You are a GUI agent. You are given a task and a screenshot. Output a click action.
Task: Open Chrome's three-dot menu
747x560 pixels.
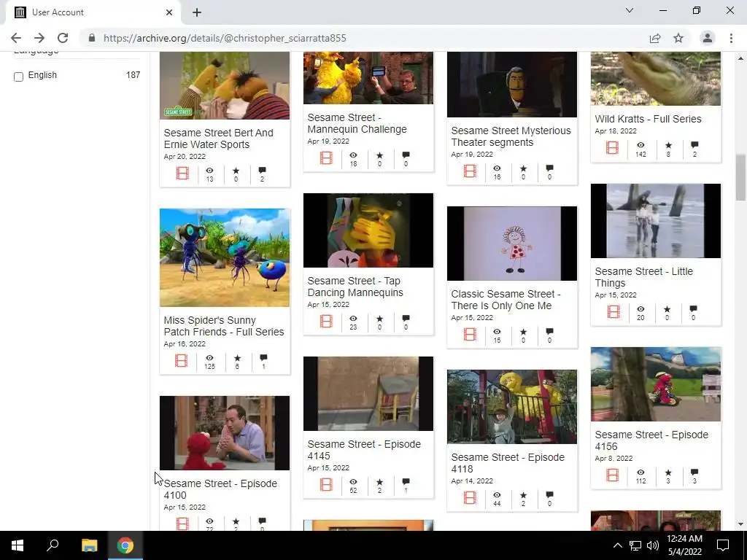click(731, 38)
